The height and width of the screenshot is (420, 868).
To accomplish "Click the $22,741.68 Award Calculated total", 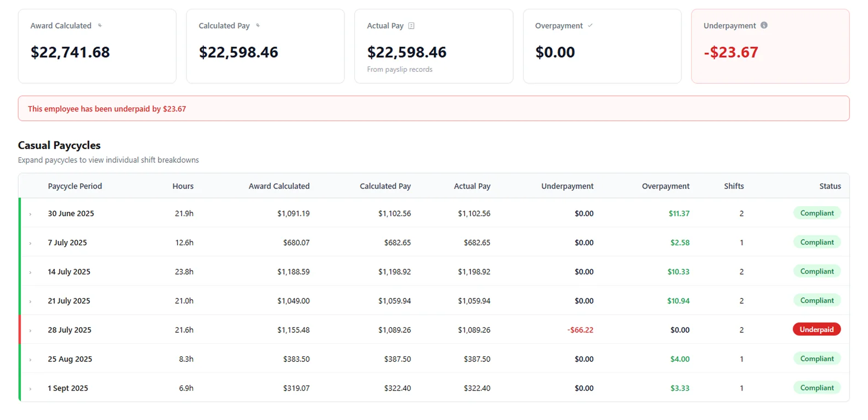I will 70,52.
